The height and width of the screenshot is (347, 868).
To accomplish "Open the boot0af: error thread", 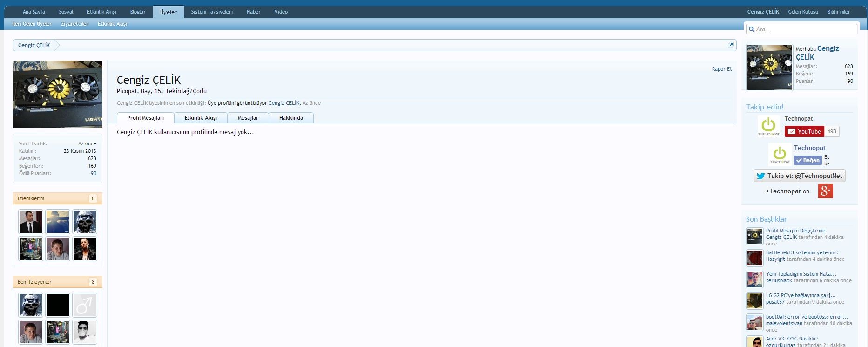I will click(807, 317).
